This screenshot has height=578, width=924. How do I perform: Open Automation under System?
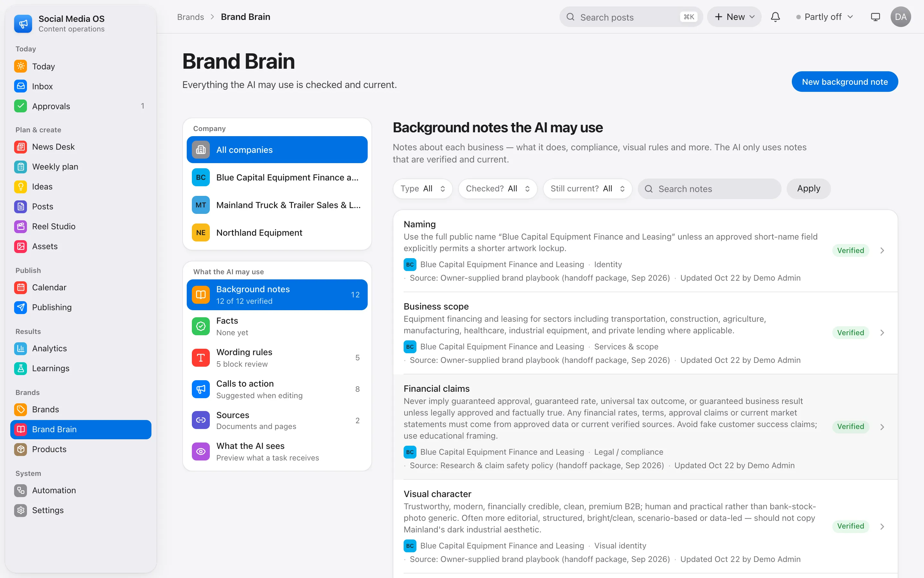click(81, 490)
